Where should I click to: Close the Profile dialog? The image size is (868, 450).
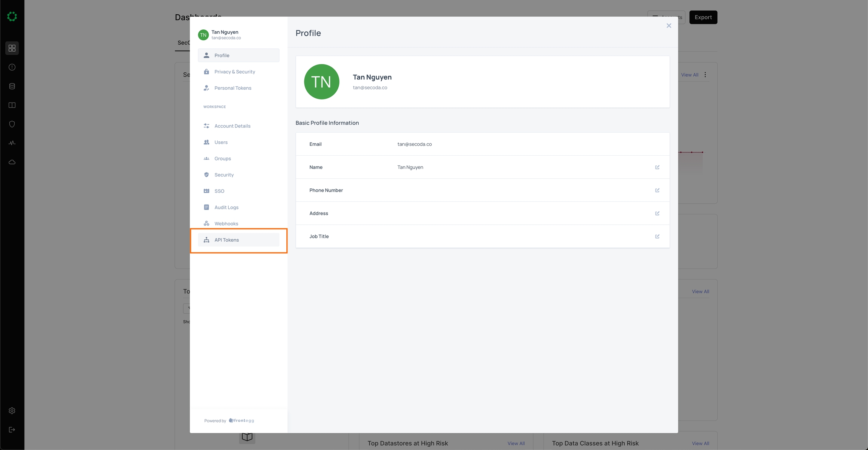pos(669,26)
